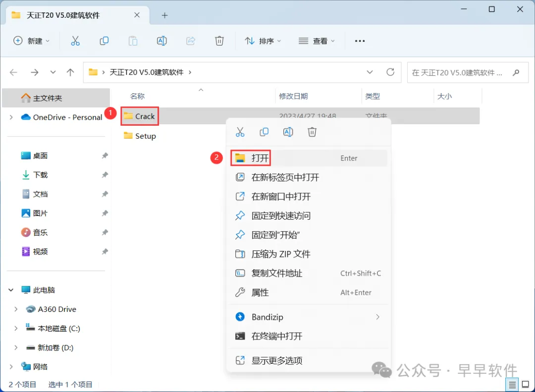Choose 在新标签页中打开
Screen dimensions: 535x392
click(x=309, y=177)
